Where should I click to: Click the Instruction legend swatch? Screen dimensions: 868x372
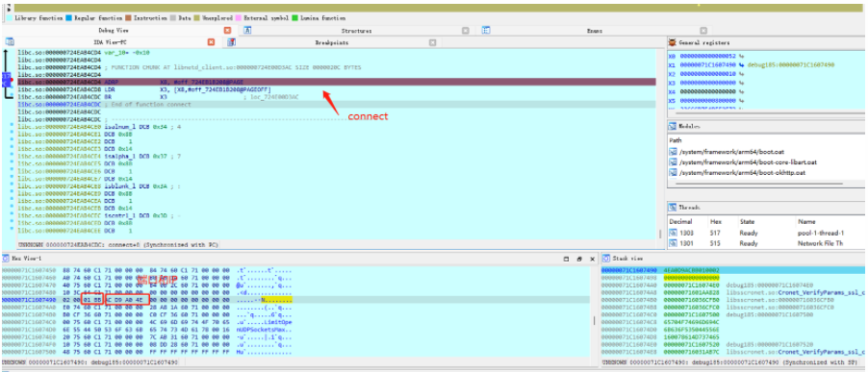point(128,18)
